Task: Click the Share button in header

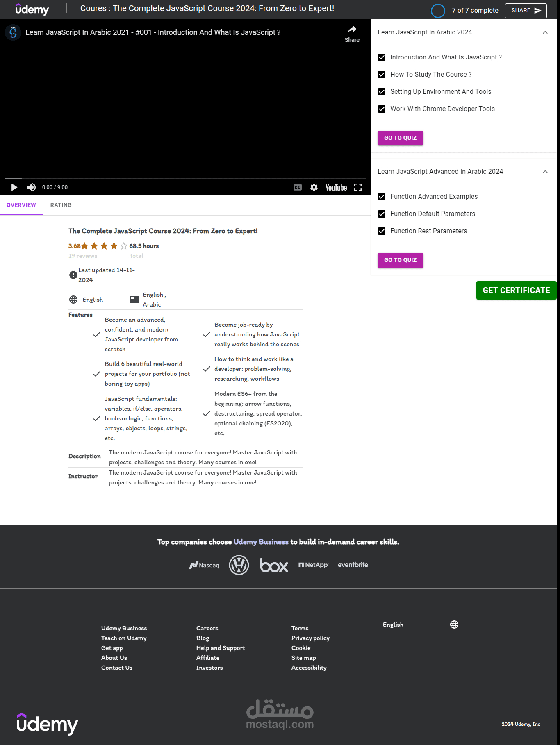Action: [x=526, y=11]
